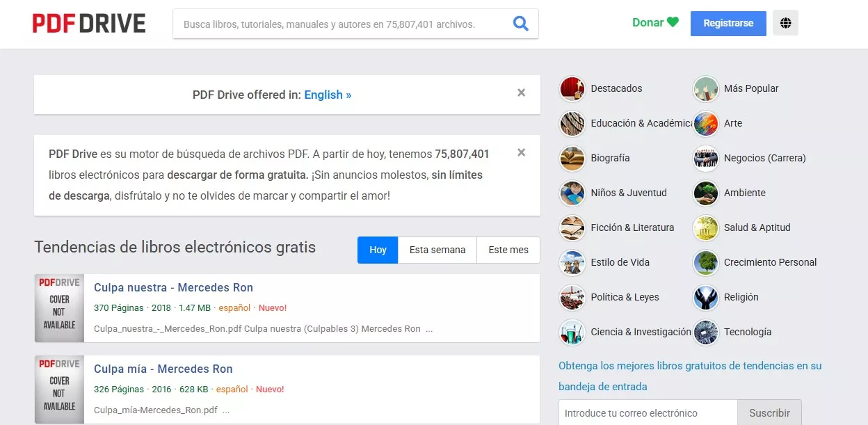
Task: Open the Negocios (Carrera) text link
Action: click(x=765, y=158)
